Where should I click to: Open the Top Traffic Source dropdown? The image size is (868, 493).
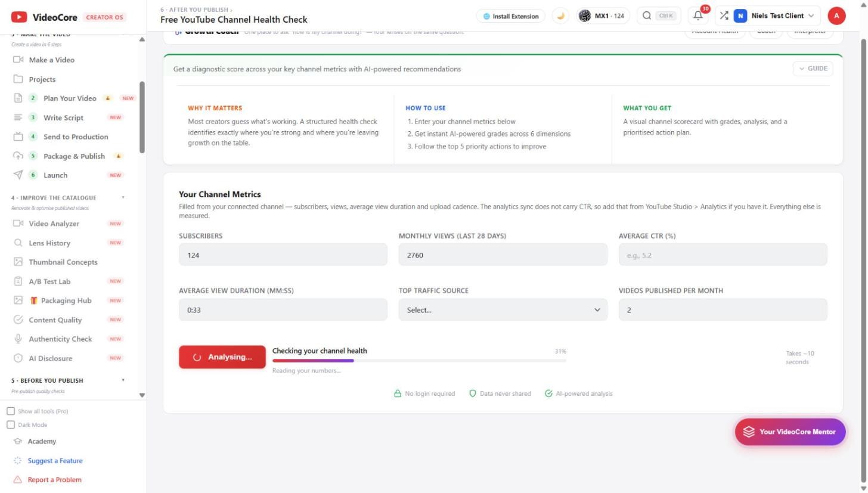(x=503, y=310)
